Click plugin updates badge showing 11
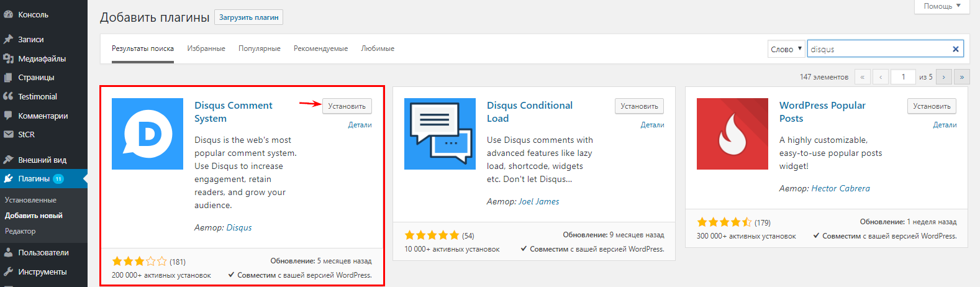The image size is (980, 287). [58, 179]
